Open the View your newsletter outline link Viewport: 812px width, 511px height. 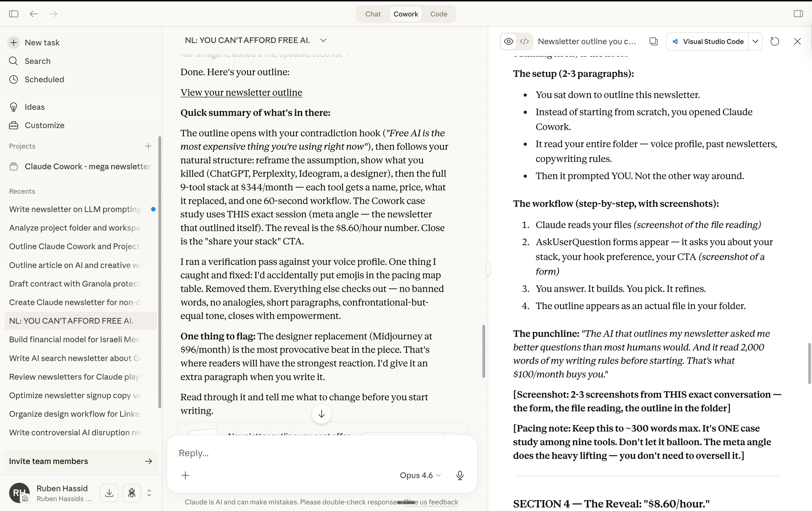241,92
